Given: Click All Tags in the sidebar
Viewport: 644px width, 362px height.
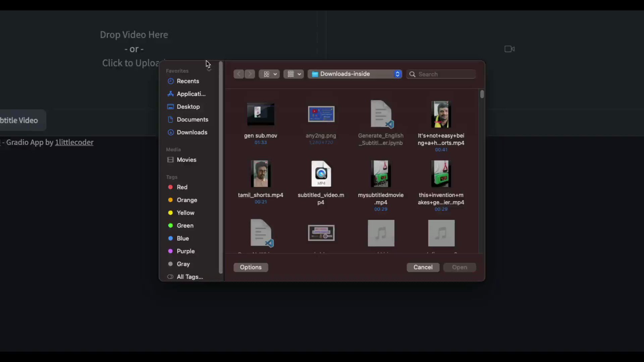Looking at the screenshot, I should click(190, 277).
